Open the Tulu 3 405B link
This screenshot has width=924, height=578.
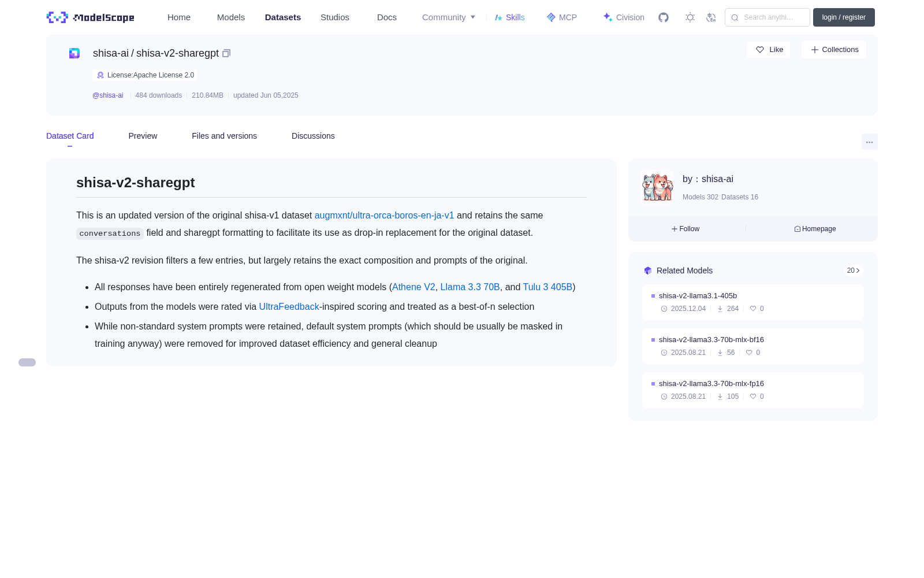(547, 287)
